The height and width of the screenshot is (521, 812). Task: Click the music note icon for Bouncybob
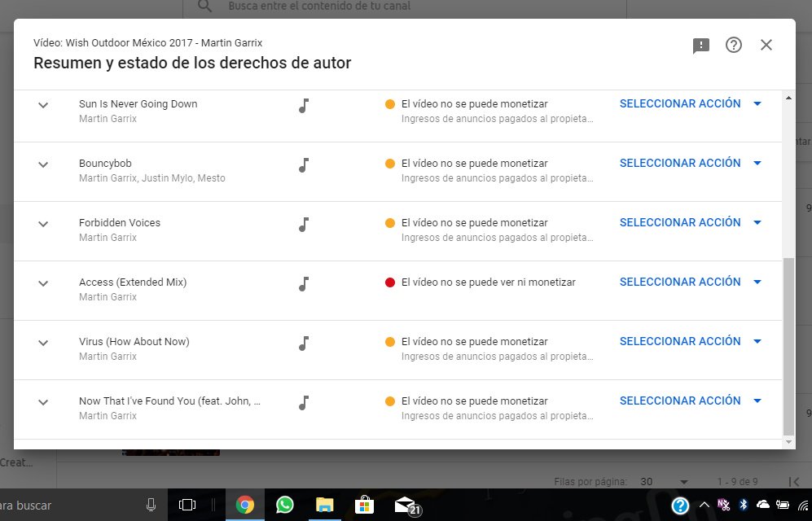click(x=304, y=165)
